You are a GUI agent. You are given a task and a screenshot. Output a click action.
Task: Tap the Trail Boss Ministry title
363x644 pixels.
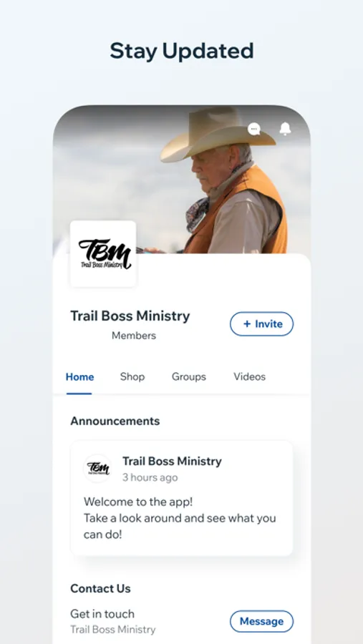pyautogui.click(x=130, y=316)
